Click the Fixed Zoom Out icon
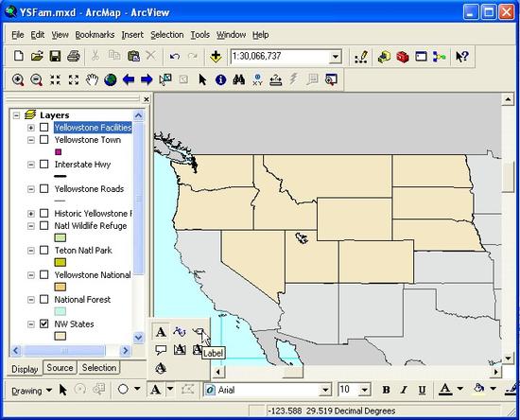 tap(74, 79)
